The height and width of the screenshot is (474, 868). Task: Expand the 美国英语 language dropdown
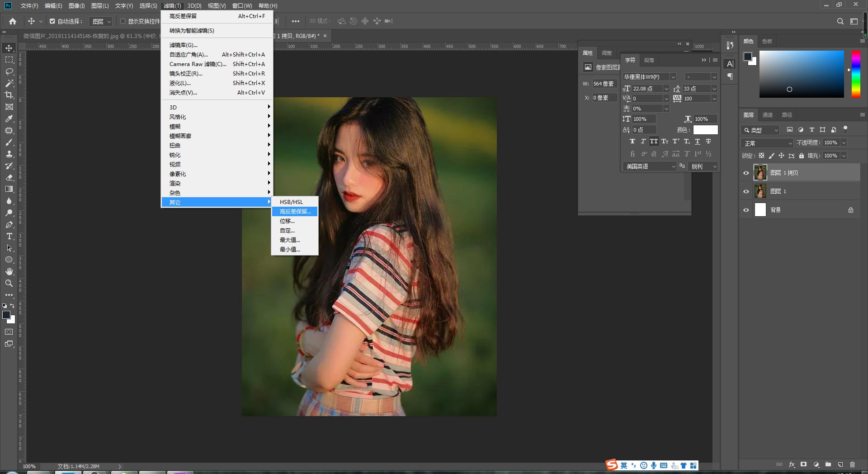[649, 166]
